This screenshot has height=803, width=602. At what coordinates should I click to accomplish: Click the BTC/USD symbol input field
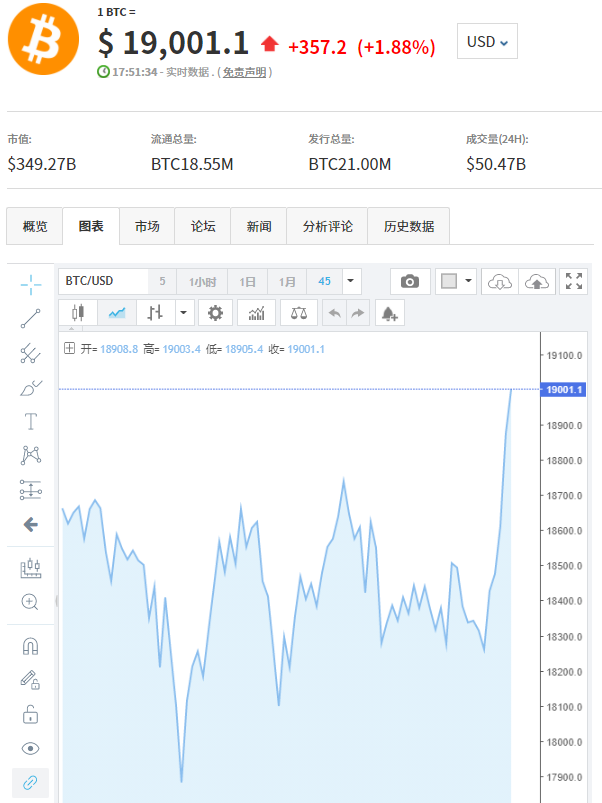(x=102, y=281)
